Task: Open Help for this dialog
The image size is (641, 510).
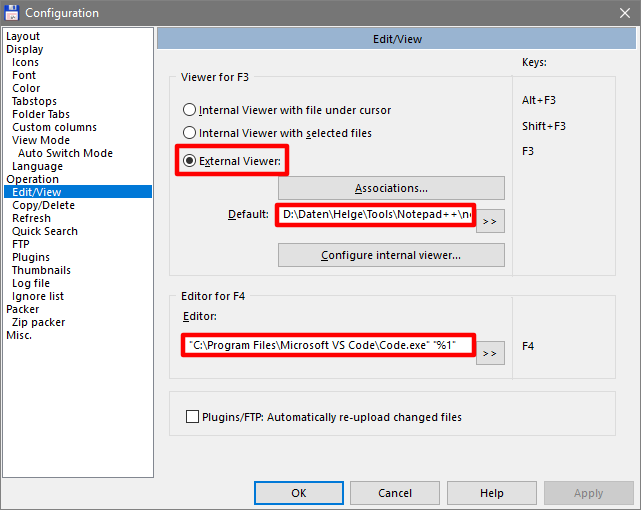Action: tap(491, 493)
